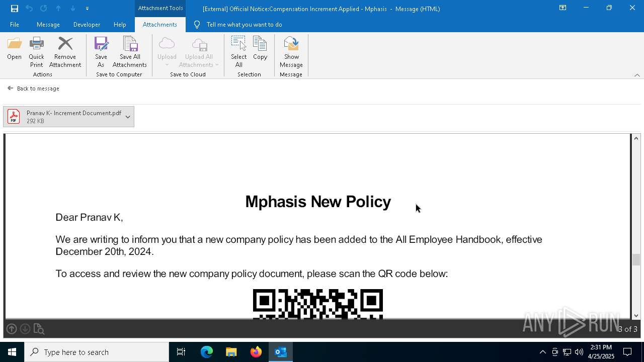Click Upload All Attachments button
Screen dimensions: 644x362
pyautogui.click(x=199, y=52)
